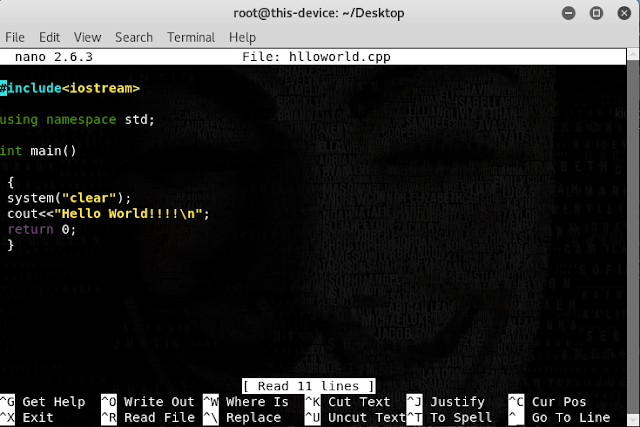Viewport: 640px width, 427px height.
Task: Click the #include<iostream> line
Action: click(70, 88)
